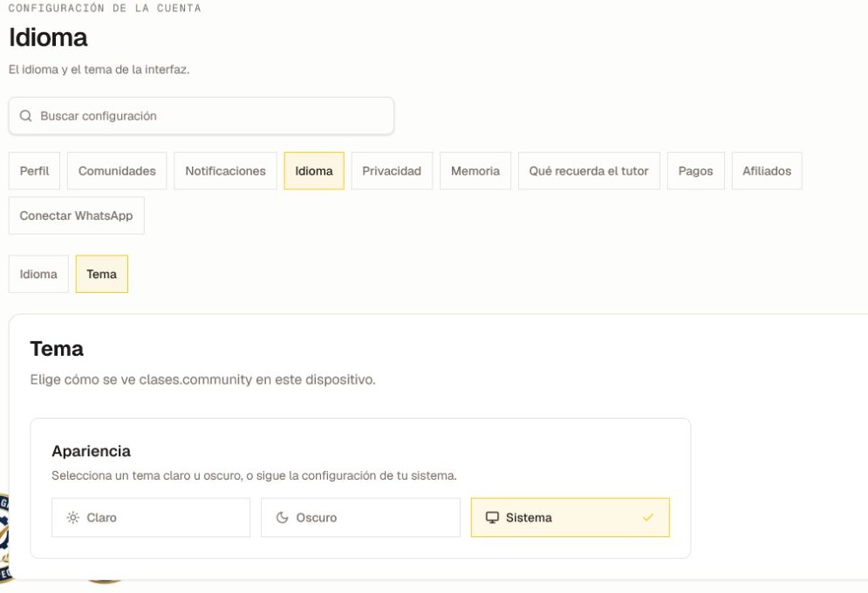Image resolution: width=868 pixels, height=593 pixels.
Task: Switch to the Comunidades tab
Action: pos(117,171)
